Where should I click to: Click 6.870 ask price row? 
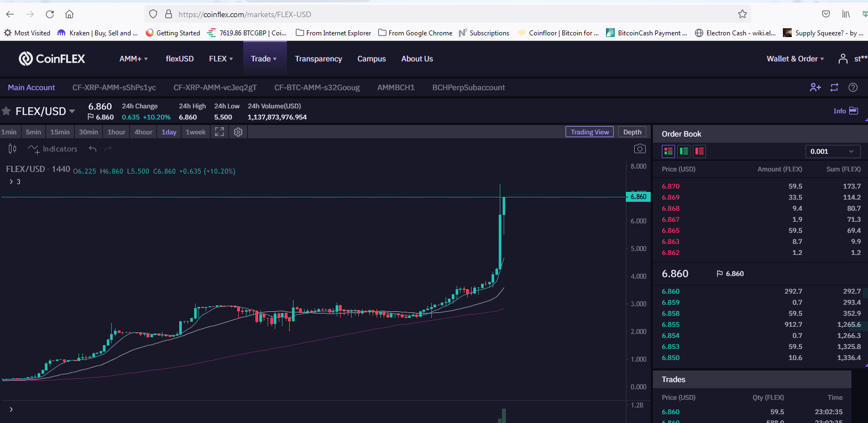tap(761, 186)
